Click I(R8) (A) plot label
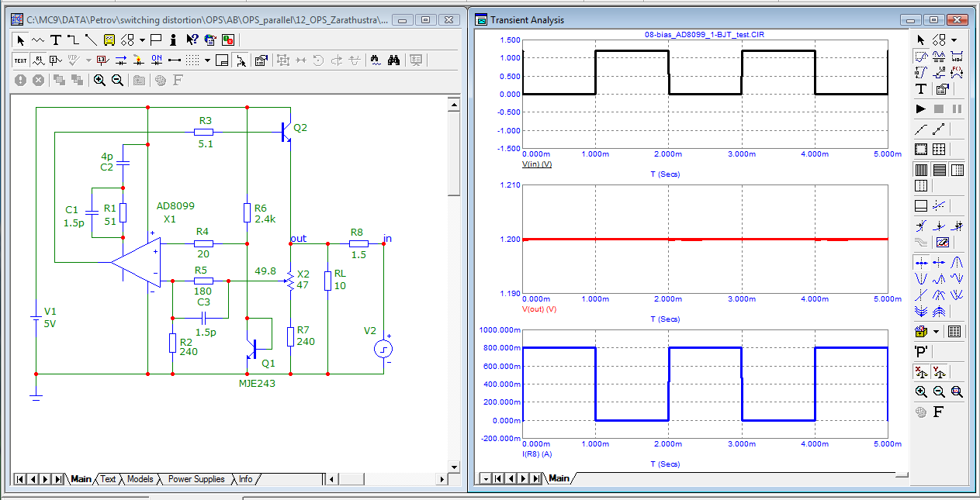This screenshot has height=500, width=980. coord(537,453)
